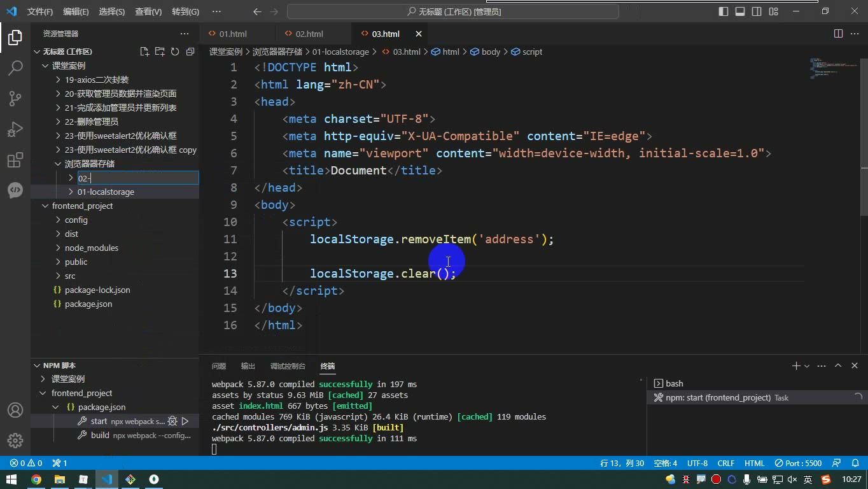Viewport: 868px width, 489px height.
Task: Open the Search view in activity bar
Action: 15,67
